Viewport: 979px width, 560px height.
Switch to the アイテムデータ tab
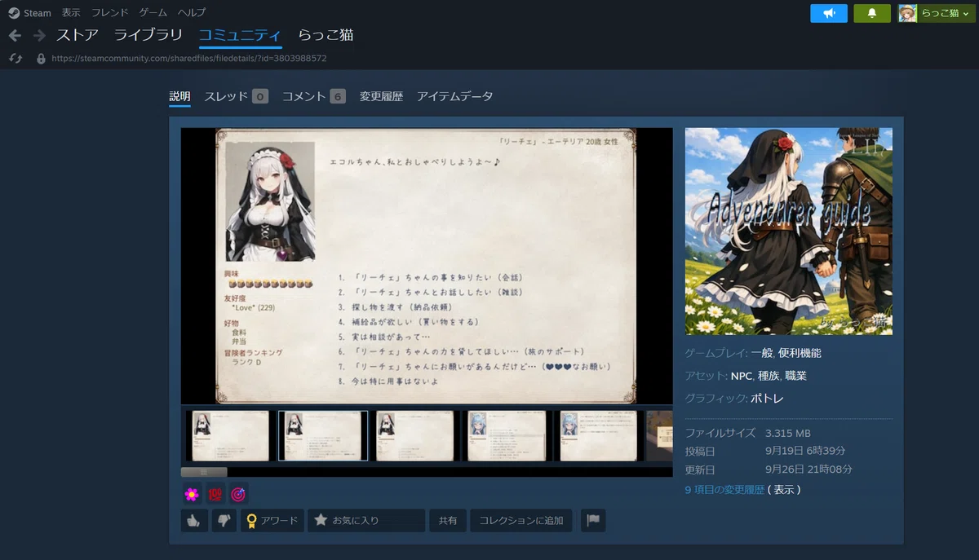click(455, 96)
